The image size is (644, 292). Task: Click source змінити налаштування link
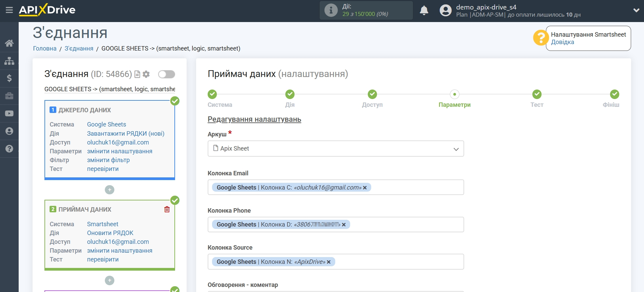119,151
